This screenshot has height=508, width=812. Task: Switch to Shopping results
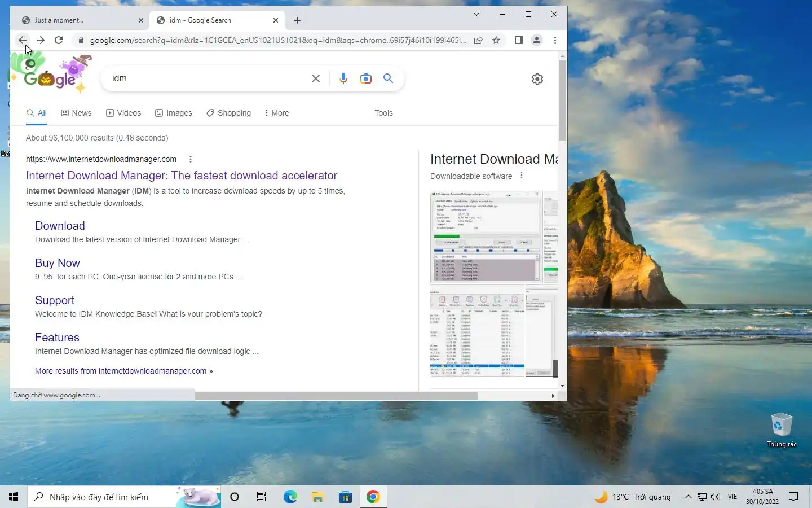click(x=228, y=113)
